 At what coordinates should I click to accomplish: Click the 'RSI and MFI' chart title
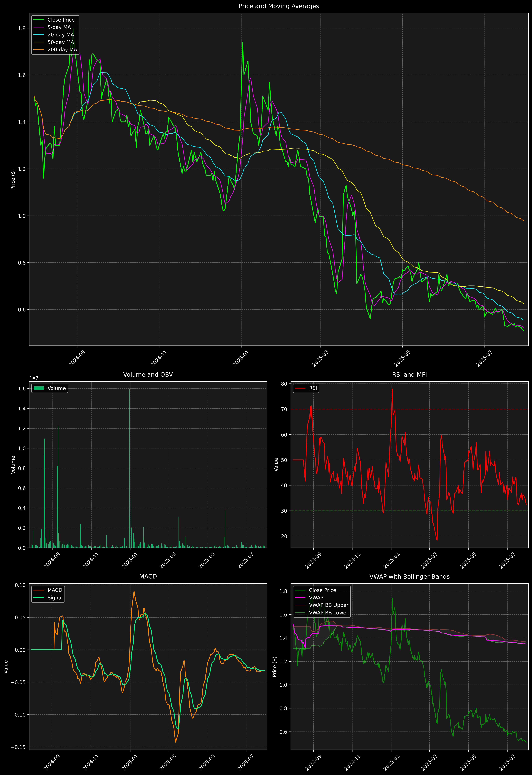(409, 374)
